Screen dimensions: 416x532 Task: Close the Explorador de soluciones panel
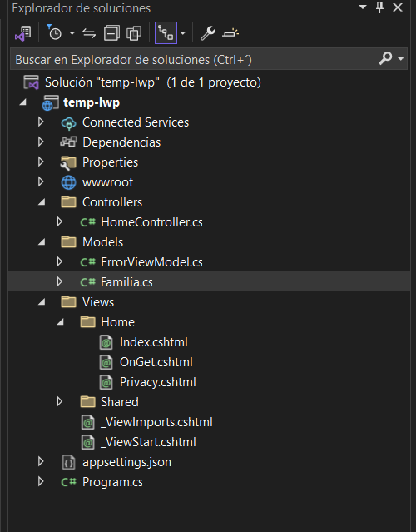[x=398, y=7]
